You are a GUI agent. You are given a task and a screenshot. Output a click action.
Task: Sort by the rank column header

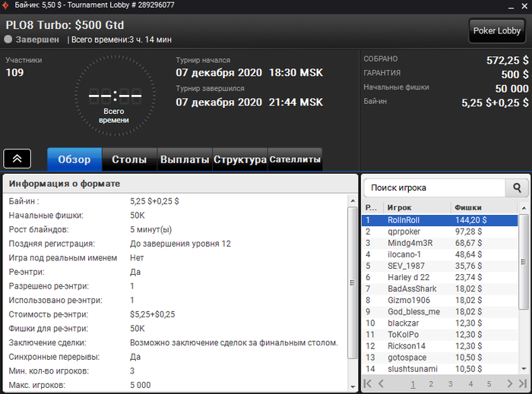pos(372,207)
